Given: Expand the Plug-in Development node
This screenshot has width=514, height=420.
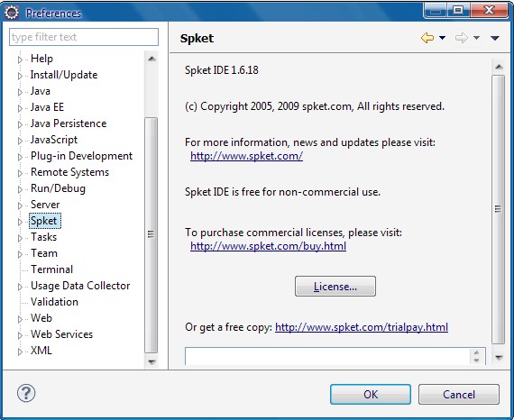Looking at the screenshot, I should 20,157.
